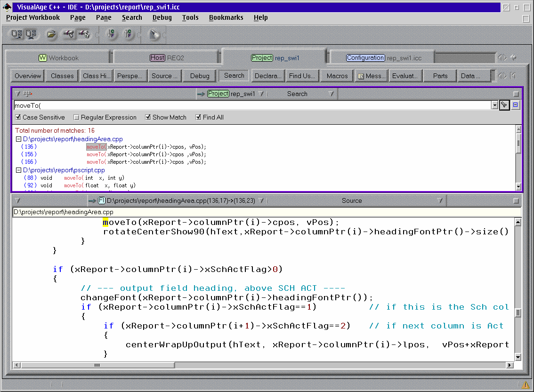
Task: Click the source code horizontal scrollbar thumb
Action: coord(97,365)
